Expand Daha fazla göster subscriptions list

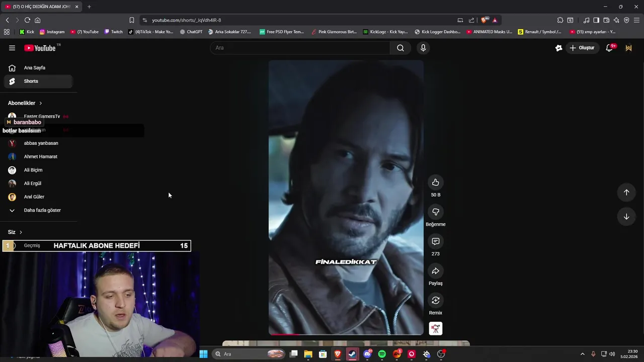coord(38,210)
